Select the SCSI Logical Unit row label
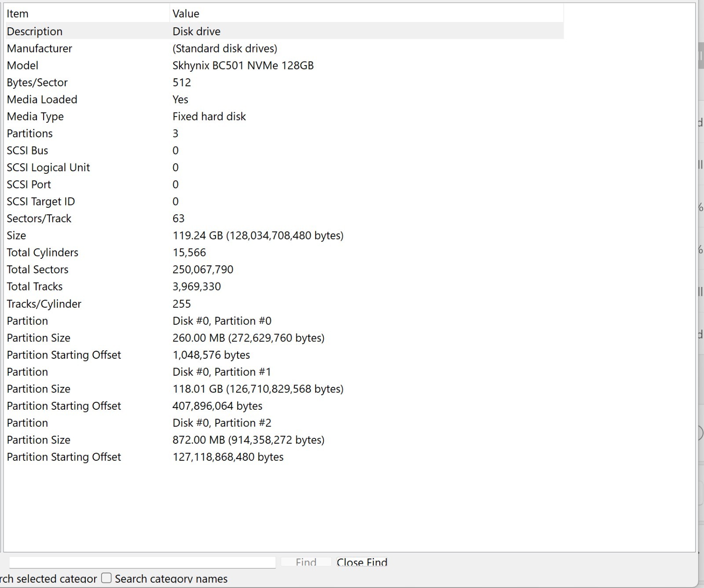The width and height of the screenshot is (704, 588). [x=48, y=168]
